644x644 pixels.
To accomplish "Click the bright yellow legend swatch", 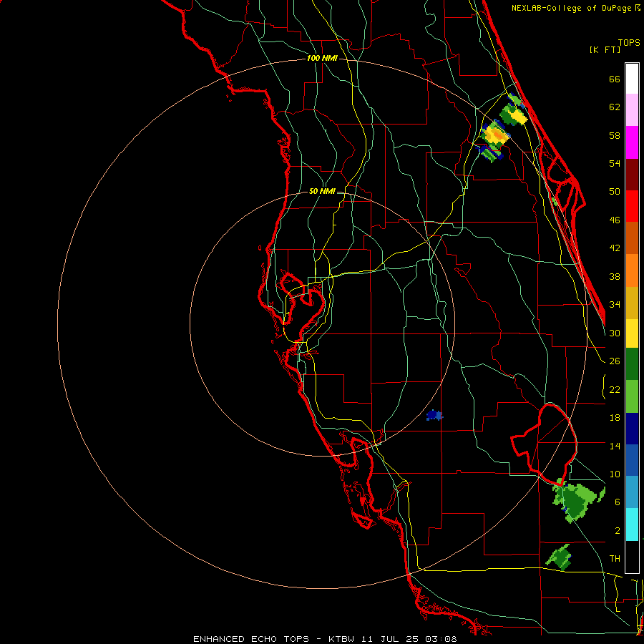I will coord(632,333).
